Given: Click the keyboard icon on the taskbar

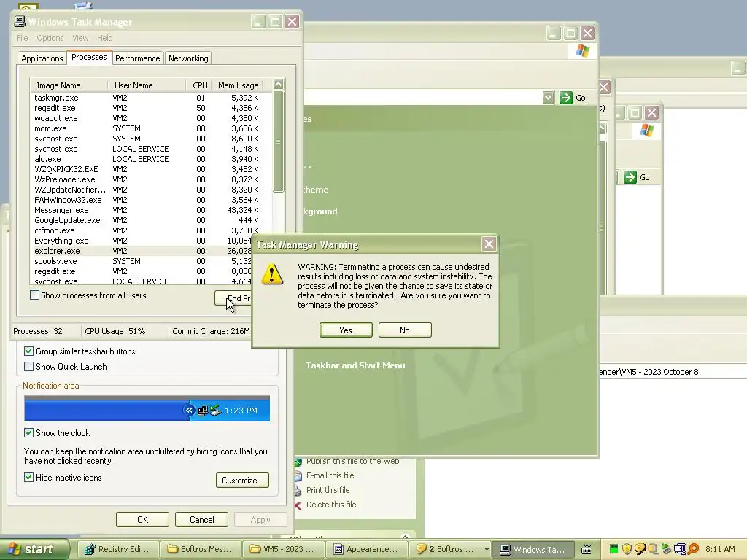Looking at the screenshot, I should point(587,549).
